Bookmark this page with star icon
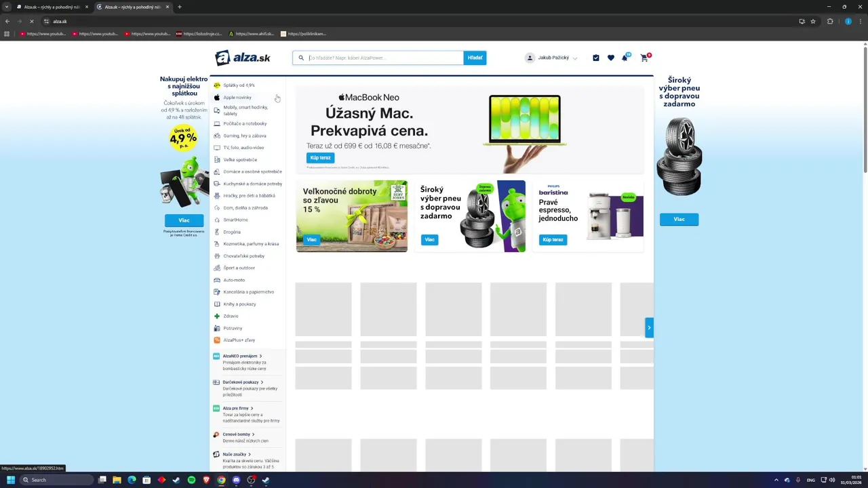 pos(813,21)
